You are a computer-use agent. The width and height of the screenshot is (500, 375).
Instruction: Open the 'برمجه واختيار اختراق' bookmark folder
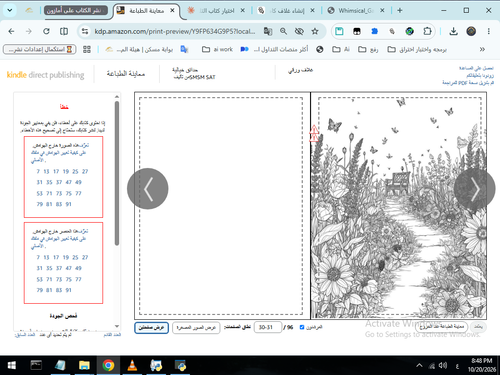pyautogui.click(x=417, y=49)
